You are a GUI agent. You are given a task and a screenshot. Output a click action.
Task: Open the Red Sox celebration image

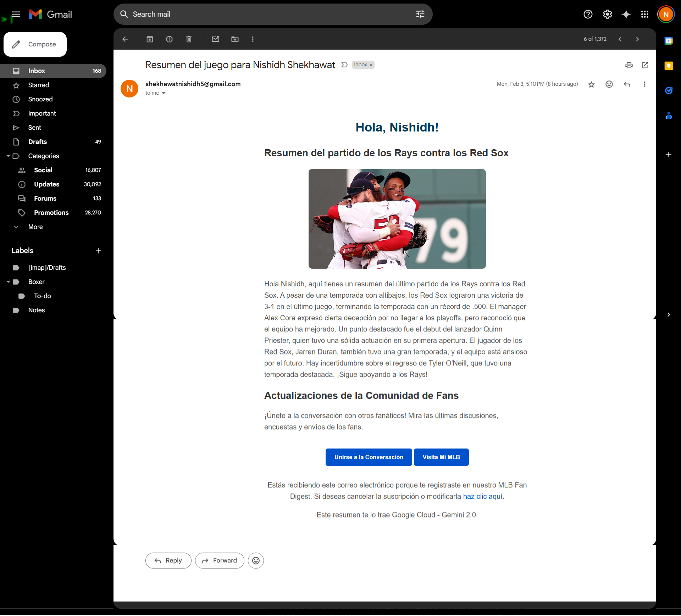tap(397, 219)
